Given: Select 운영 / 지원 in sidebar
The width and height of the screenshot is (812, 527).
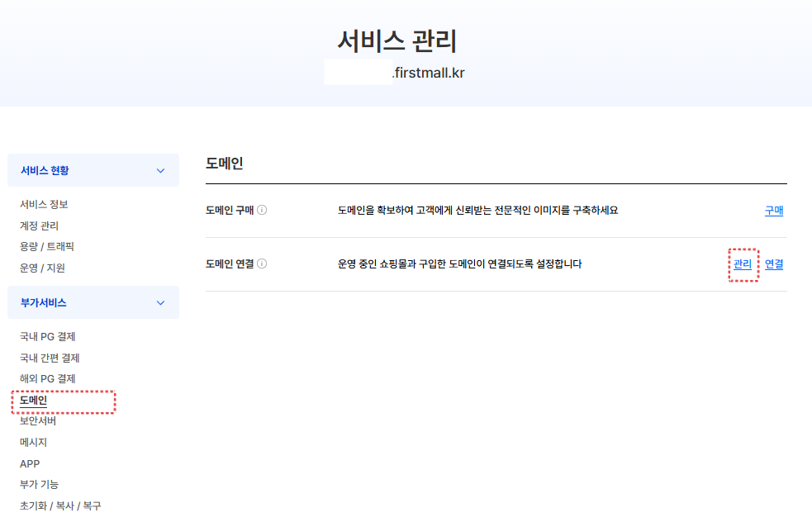Looking at the screenshot, I should [x=42, y=268].
